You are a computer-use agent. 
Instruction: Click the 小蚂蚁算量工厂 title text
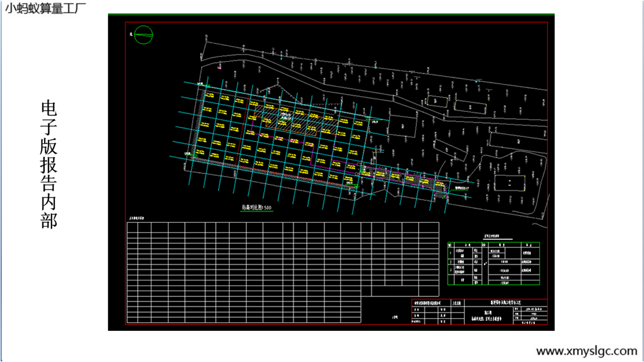[46, 8]
